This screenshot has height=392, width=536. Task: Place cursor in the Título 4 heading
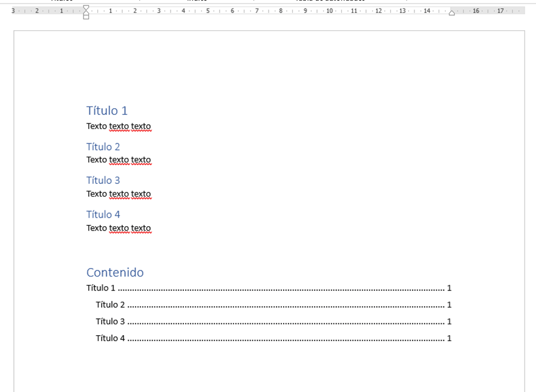(x=103, y=215)
